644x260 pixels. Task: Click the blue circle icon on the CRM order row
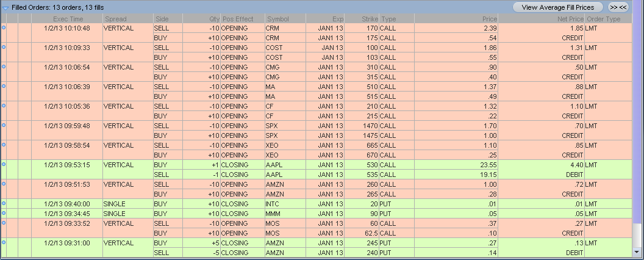pos(4,28)
